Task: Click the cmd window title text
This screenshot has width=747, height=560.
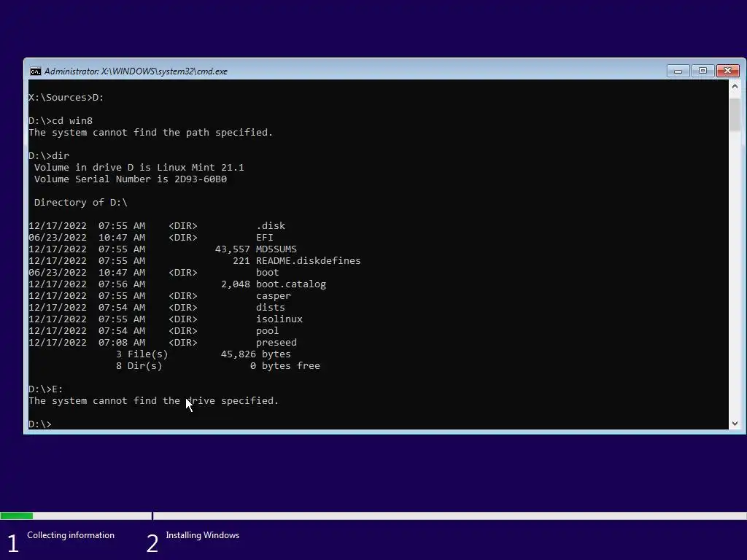Action: 136,71
